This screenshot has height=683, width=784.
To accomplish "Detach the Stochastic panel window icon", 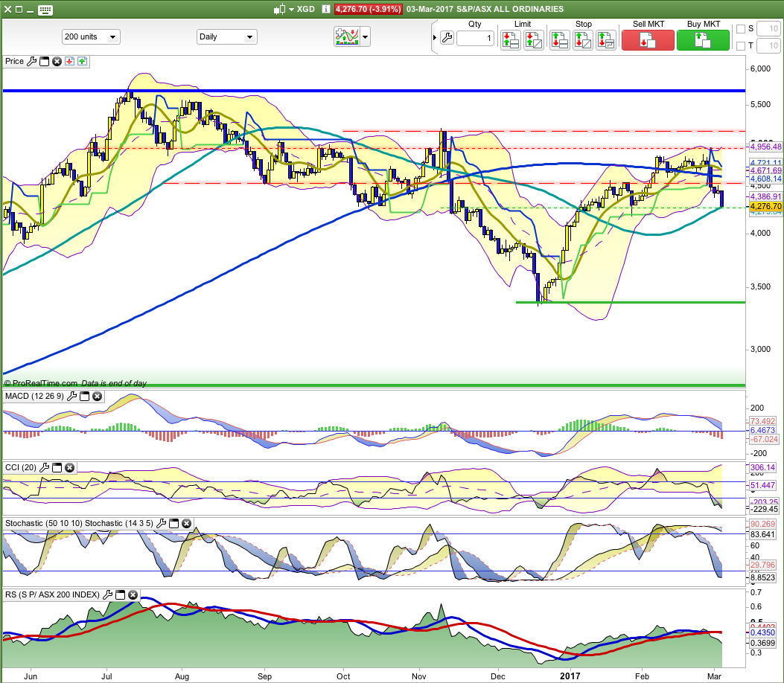I will pos(174,524).
